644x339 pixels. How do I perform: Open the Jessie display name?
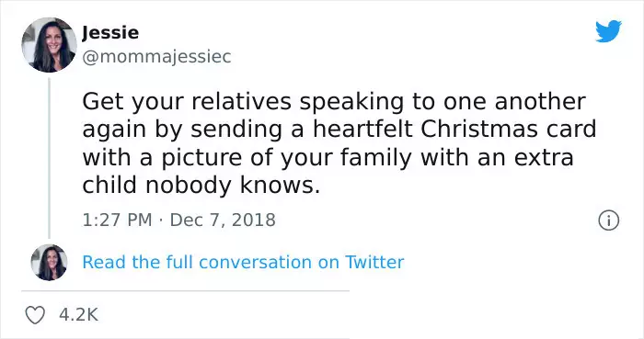point(110,33)
